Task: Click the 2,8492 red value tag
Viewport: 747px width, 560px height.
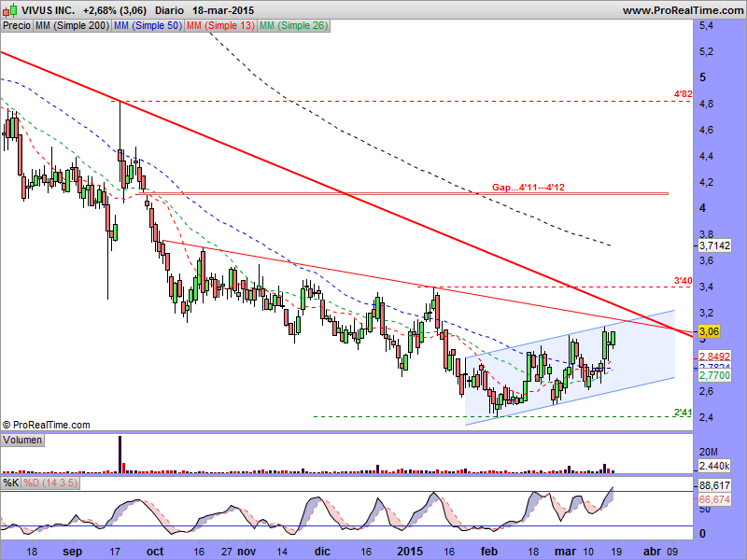Action: pos(714,357)
